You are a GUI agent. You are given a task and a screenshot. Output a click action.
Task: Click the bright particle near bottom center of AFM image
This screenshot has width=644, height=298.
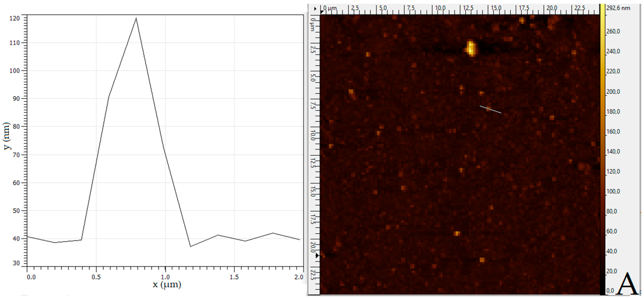pyautogui.click(x=457, y=233)
